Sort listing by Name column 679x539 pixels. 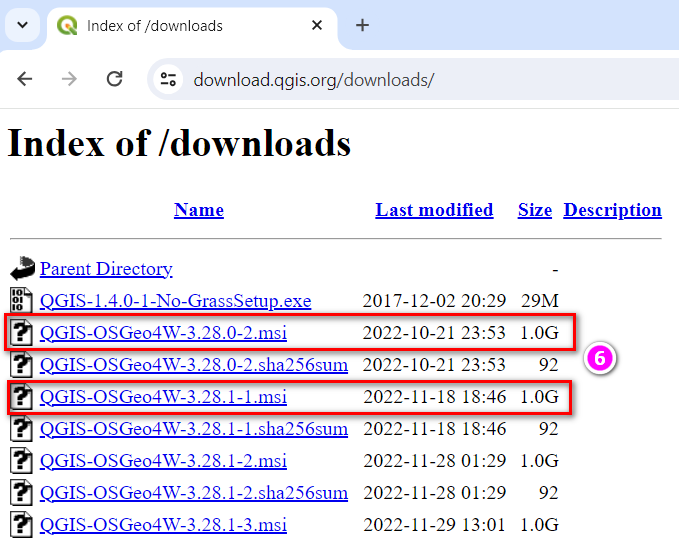pos(199,210)
